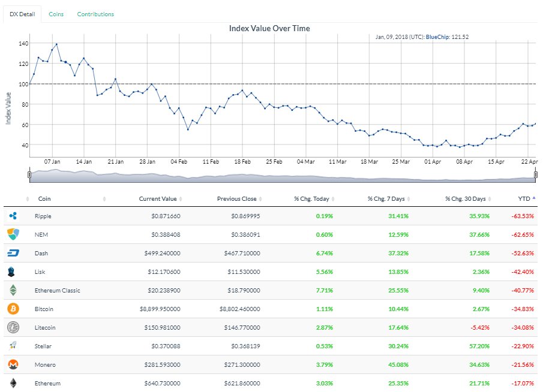Select the Dash coin icon
Viewport: 543px width, 392px height.
(14, 254)
